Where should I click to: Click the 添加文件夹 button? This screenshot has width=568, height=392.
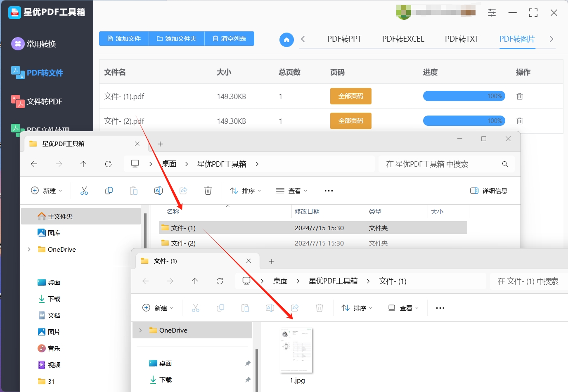177,39
